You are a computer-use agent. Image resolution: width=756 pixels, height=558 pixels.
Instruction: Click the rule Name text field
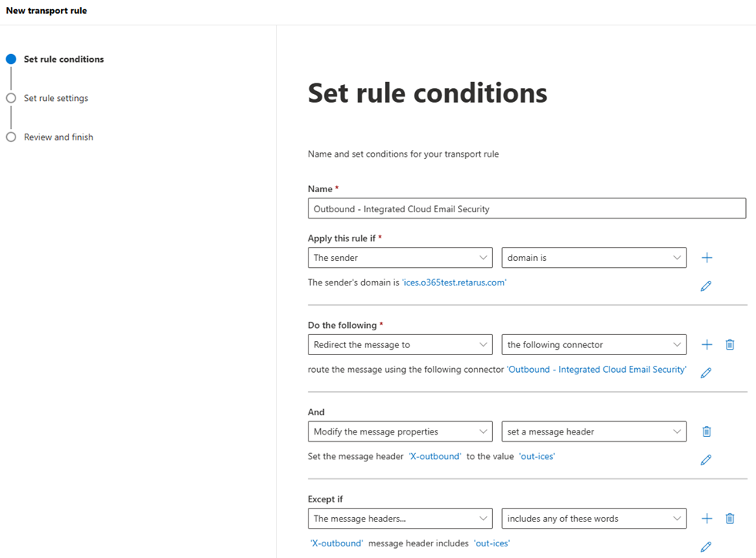click(x=526, y=208)
